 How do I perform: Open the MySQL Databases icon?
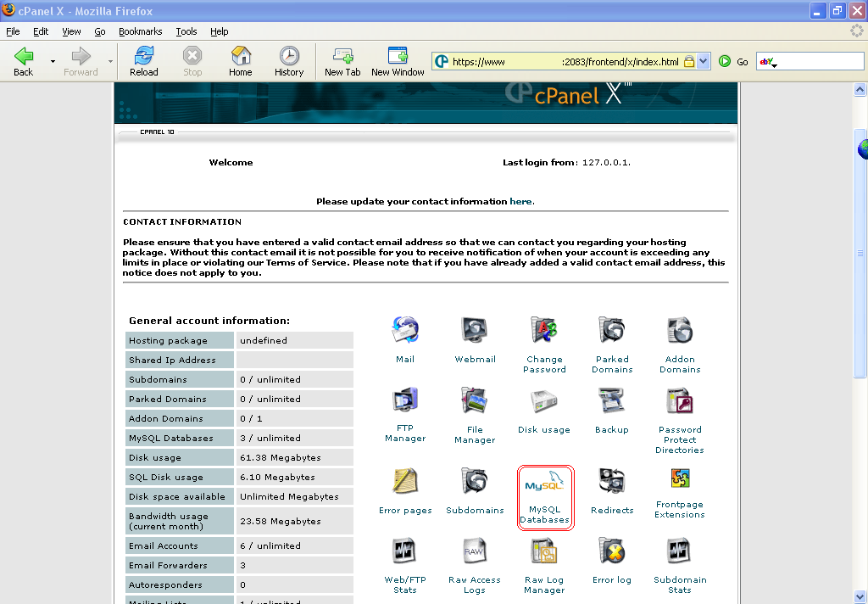[545, 483]
